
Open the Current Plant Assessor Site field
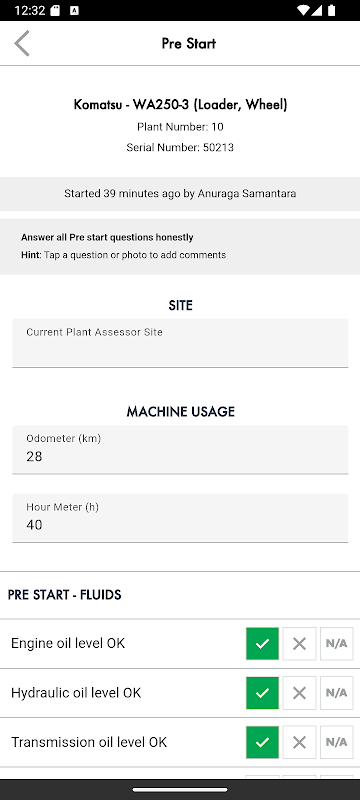tap(180, 343)
